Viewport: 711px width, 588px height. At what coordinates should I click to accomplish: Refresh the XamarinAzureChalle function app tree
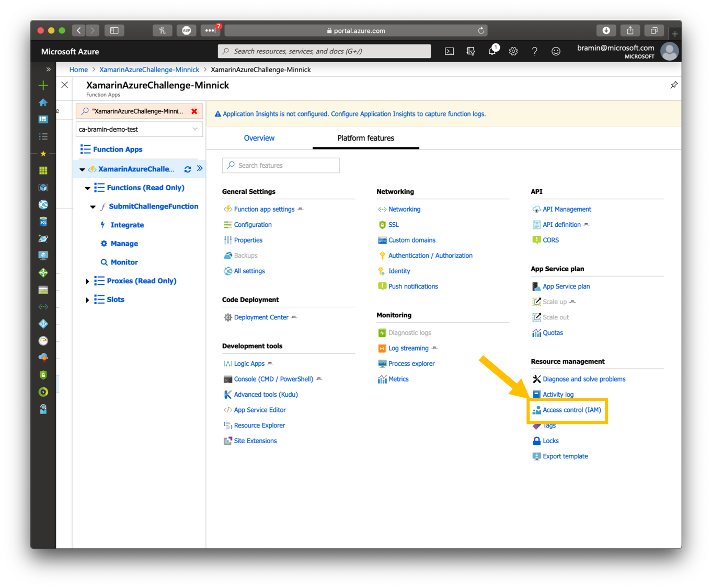pos(188,169)
